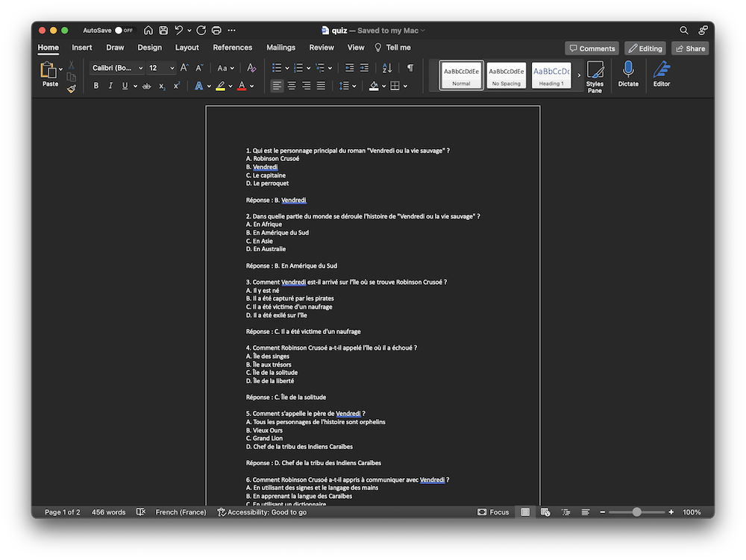
Task: Launch the Editor proofing tool
Action: 662,74
